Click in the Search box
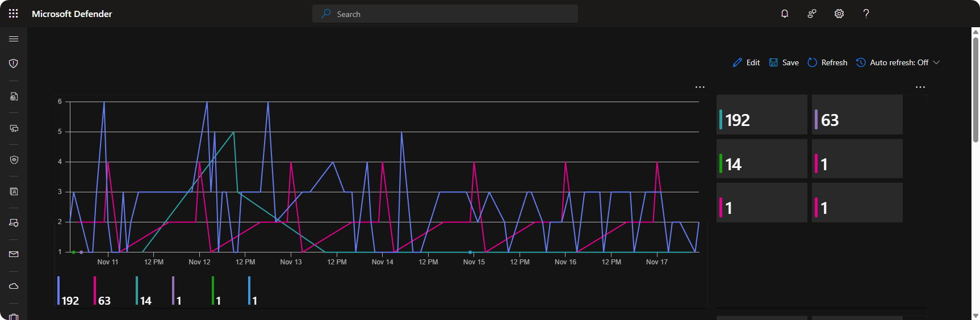The image size is (980, 320). click(x=445, y=14)
